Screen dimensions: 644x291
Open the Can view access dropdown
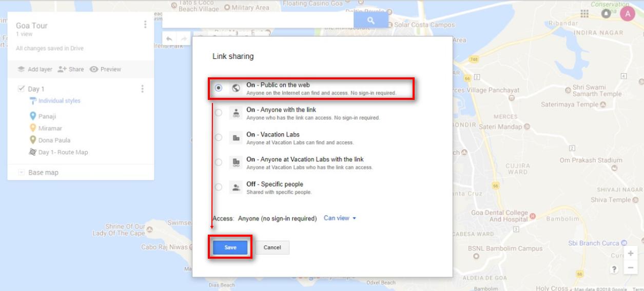click(x=340, y=218)
